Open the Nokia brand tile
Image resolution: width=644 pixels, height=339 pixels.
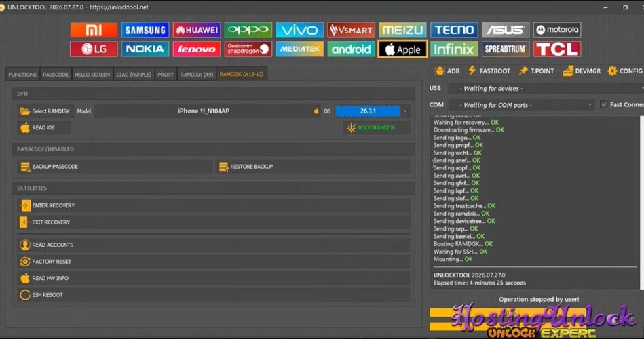point(145,49)
